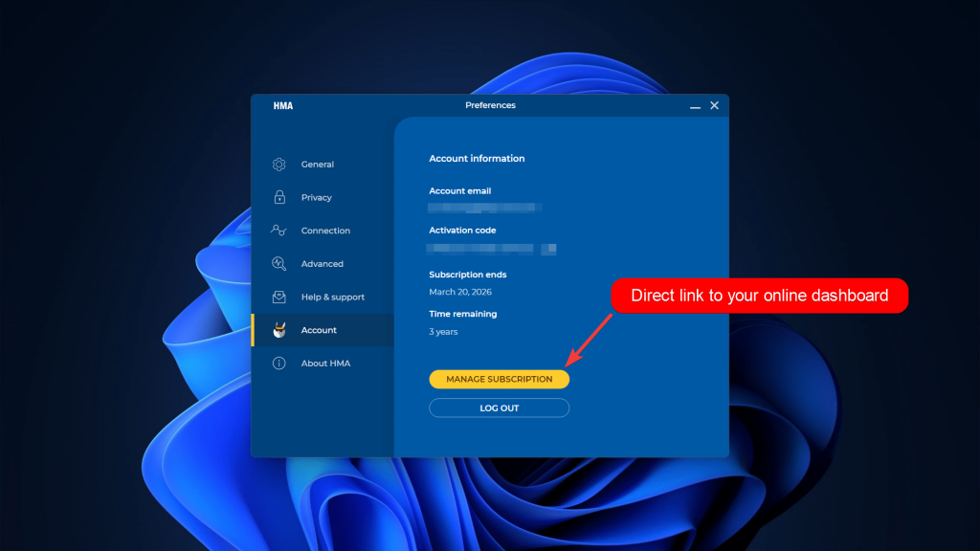This screenshot has height=551, width=980.
Task: Click the Preferences window title
Action: 490,105
